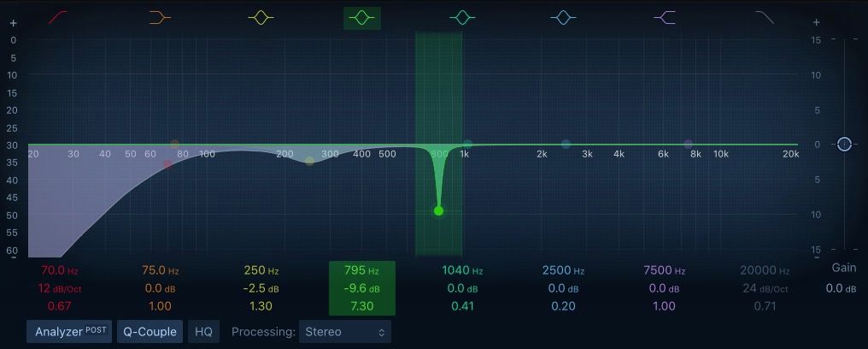Click the teal 0.0 dB gain value
Image resolution: width=868 pixels, height=349 pixels.
click(x=463, y=288)
